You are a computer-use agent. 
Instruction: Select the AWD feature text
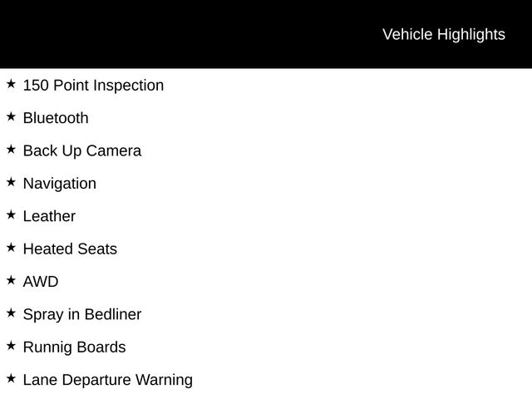click(x=41, y=282)
